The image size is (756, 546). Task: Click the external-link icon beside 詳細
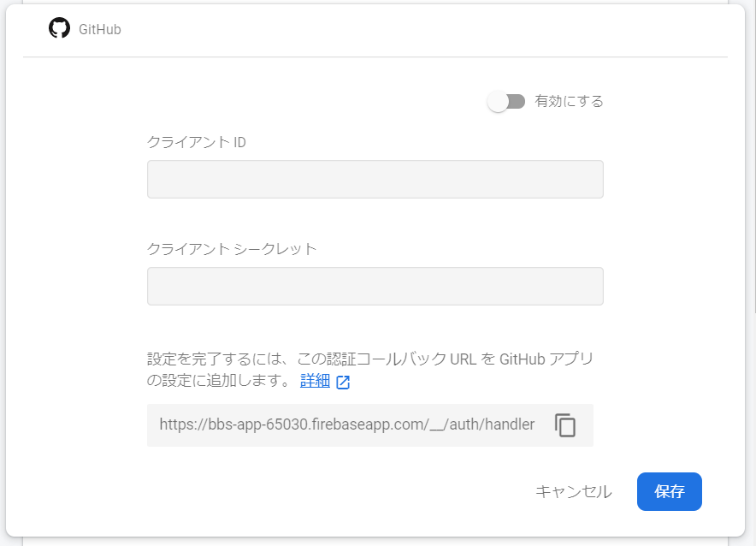pyautogui.click(x=343, y=383)
